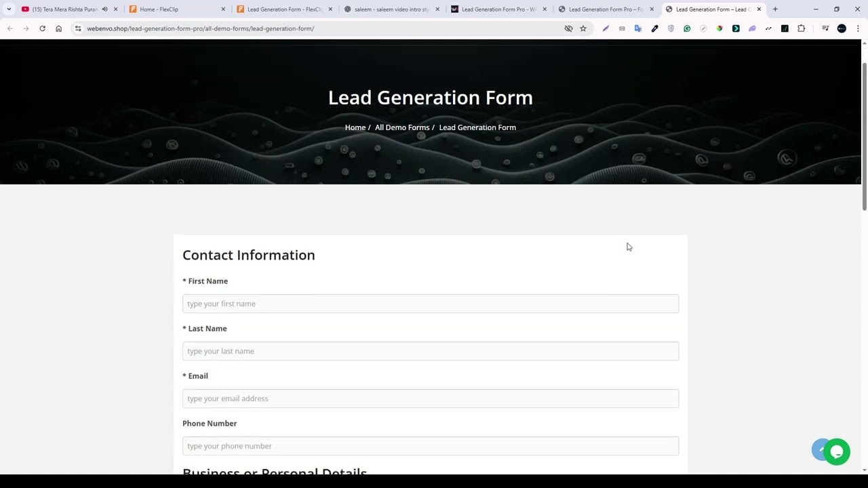Open the browser profile avatar
This screenshot has width=868, height=488.
point(842,28)
